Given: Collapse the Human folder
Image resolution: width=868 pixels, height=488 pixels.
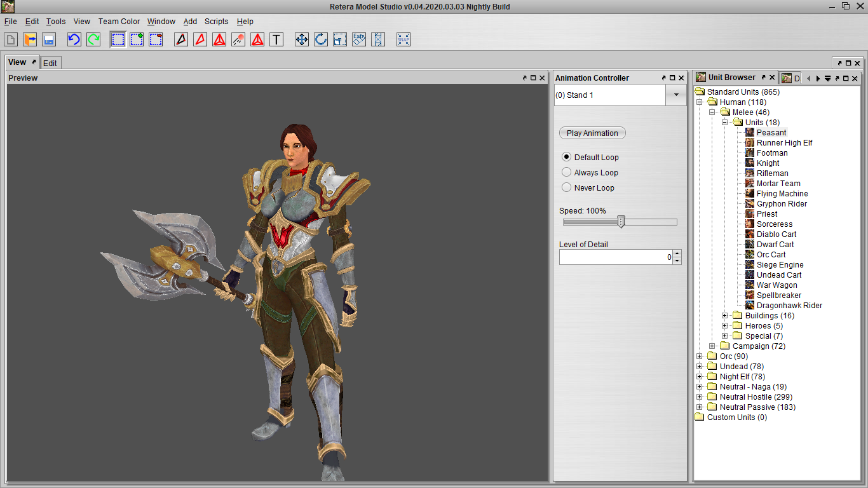Looking at the screenshot, I should (700, 102).
